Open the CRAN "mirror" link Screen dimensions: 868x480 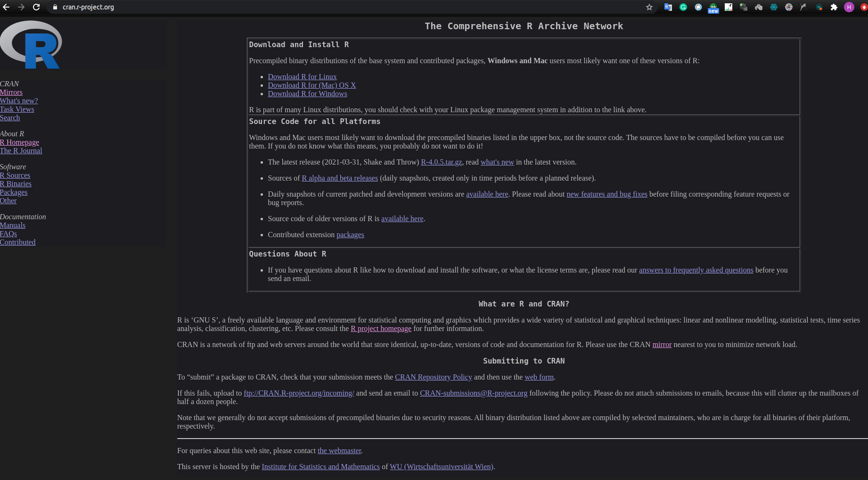click(662, 345)
